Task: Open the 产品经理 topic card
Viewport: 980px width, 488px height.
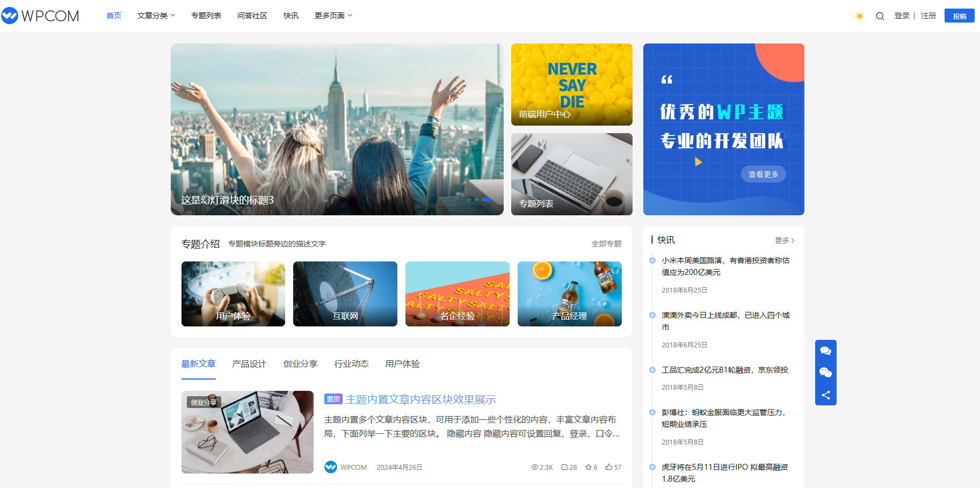Action: pyautogui.click(x=570, y=294)
